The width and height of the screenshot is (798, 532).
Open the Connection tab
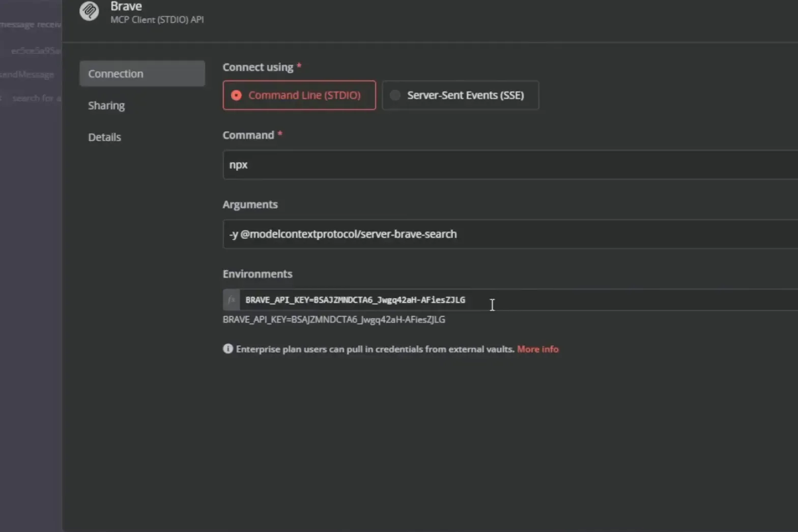pyautogui.click(x=142, y=74)
